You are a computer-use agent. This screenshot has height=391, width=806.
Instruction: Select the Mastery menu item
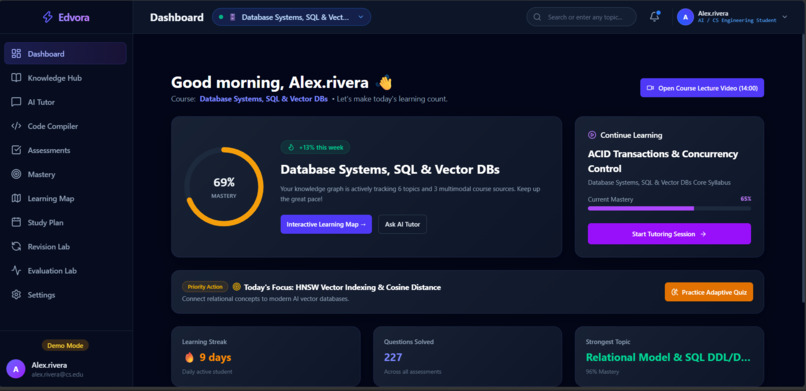65,174
